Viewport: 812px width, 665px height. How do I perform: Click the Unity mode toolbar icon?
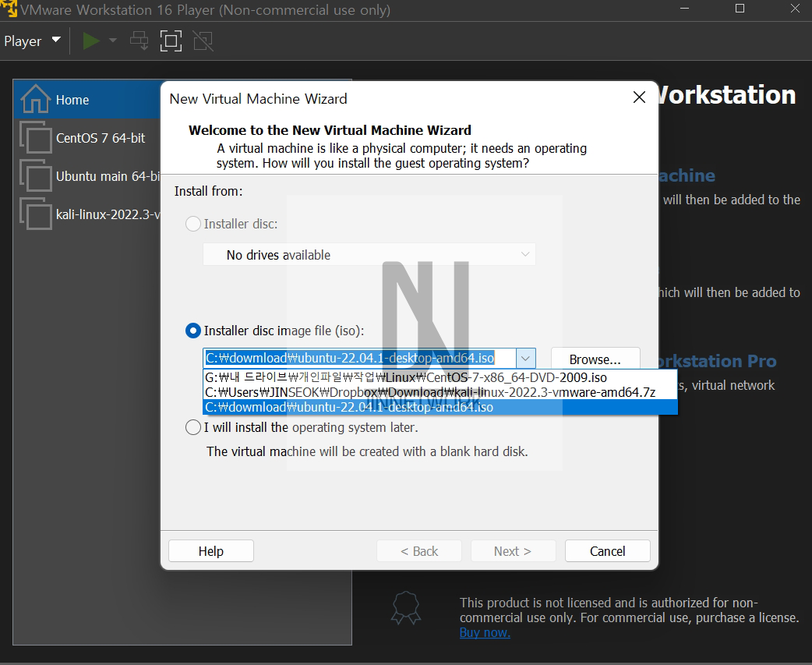pyautogui.click(x=203, y=41)
